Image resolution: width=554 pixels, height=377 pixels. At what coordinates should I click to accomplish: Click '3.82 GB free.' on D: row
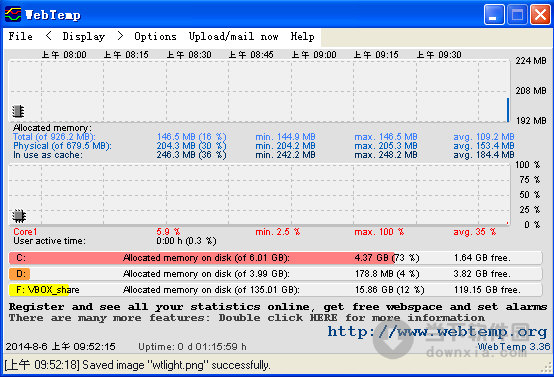[x=482, y=274]
